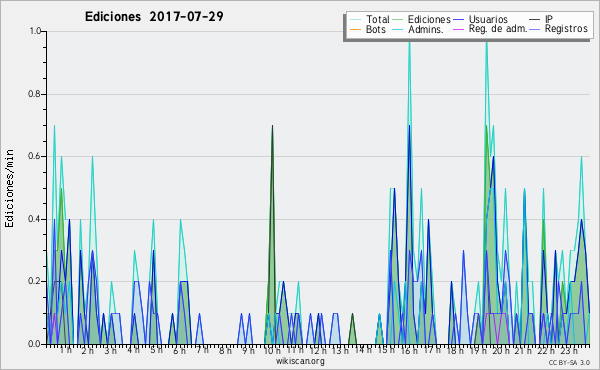Image resolution: width=600 pixels, height=370 pixels.
Task: Click the Bots orange legend line
Action: [355, 29]
